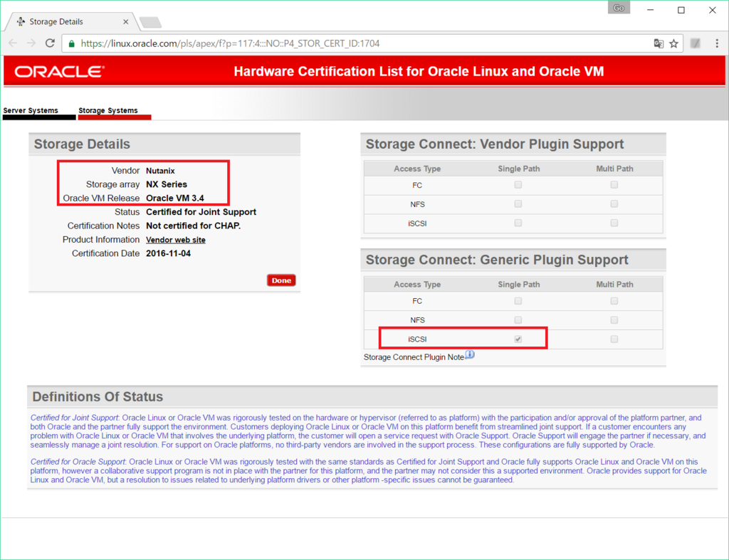Click Certified for Joint Support status value

coord(201,212)
